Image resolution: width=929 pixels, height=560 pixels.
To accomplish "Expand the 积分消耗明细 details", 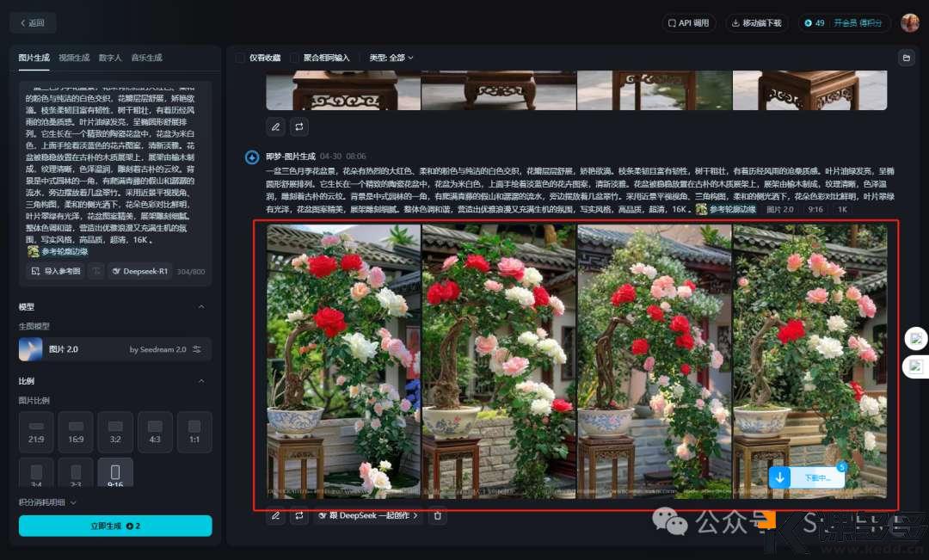I will click(x=48, y=502).
